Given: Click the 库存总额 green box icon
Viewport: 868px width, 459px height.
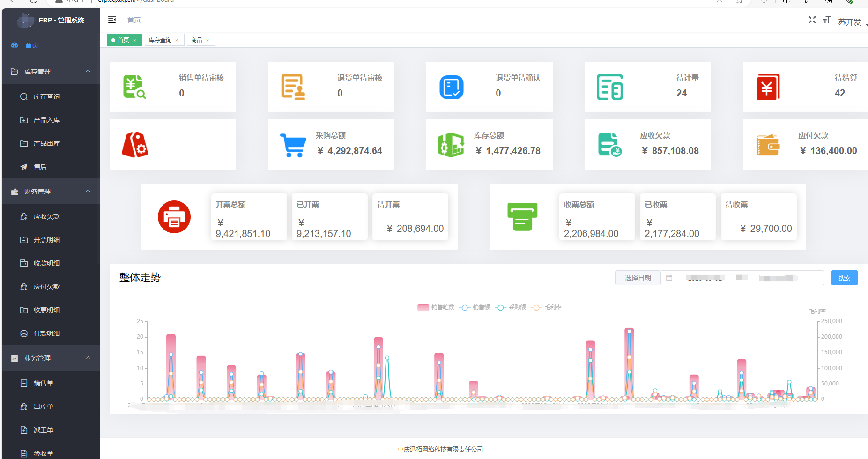Looking at the screenshot, I should pyautogui.click(x=451, y=145).
